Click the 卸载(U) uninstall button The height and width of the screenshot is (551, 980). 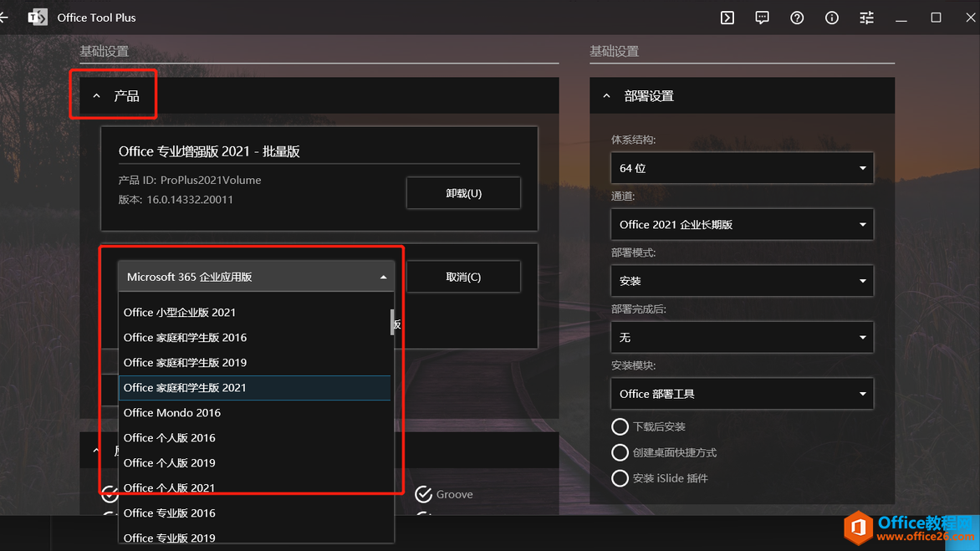463,193
